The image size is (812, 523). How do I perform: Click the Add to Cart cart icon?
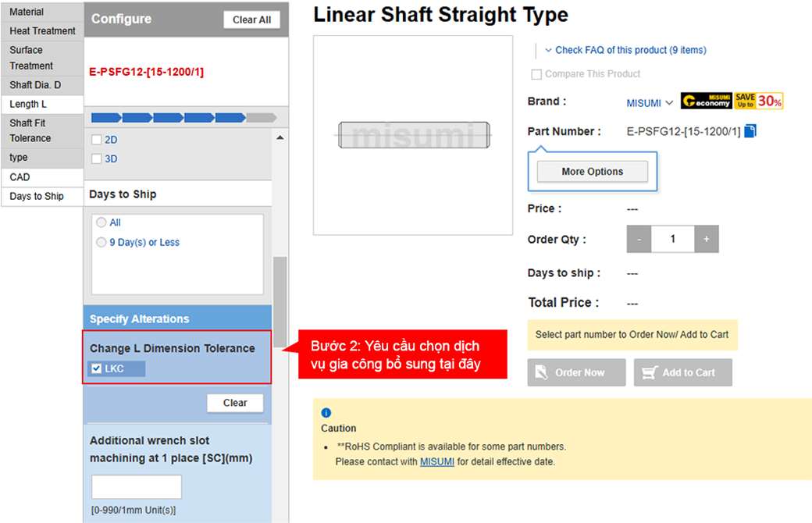click(649, 373)
